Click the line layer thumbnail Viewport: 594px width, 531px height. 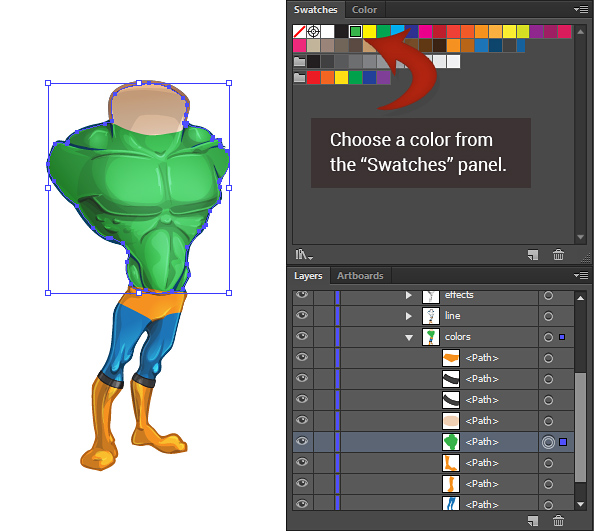pyautogui.click(x=431, y=316)
